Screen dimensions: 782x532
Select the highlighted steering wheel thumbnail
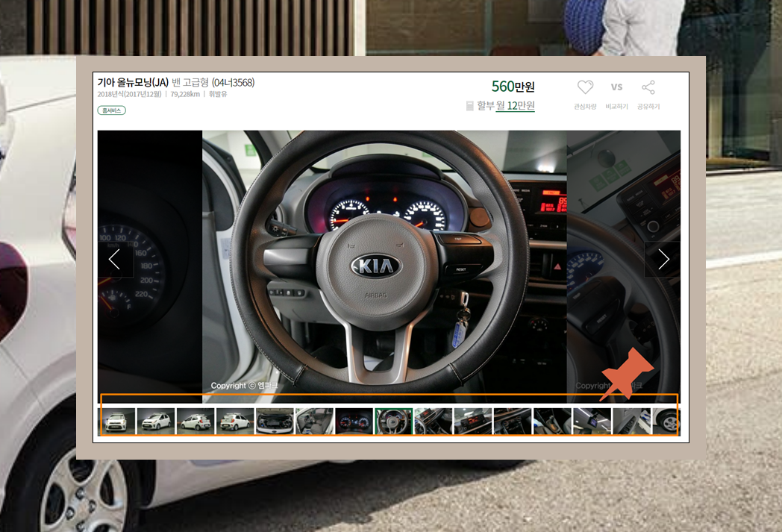tap(394, 422)
